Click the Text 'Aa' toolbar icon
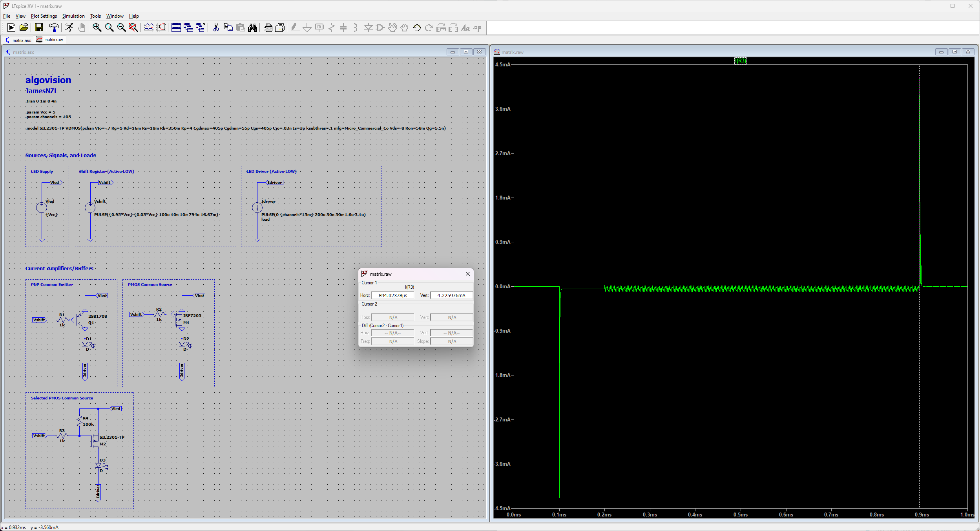The image size is (980, 531). [465, 27]
